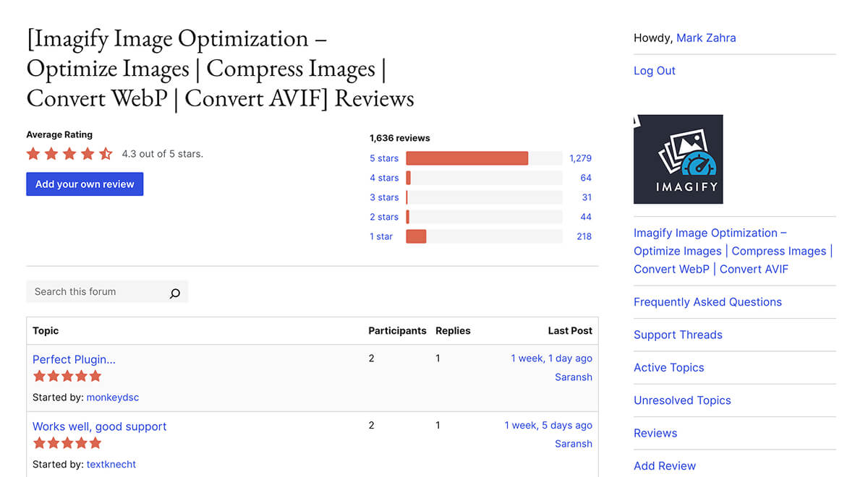Click the 4 stars rating bar

(484, 178)
